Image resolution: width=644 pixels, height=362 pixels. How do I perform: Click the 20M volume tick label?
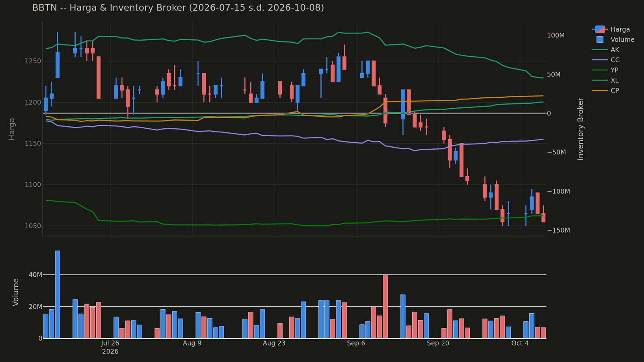point(35,306)
